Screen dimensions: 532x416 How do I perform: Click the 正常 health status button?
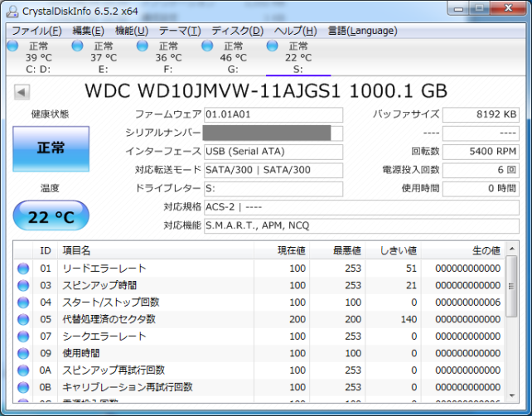click(x=51, y=149)
